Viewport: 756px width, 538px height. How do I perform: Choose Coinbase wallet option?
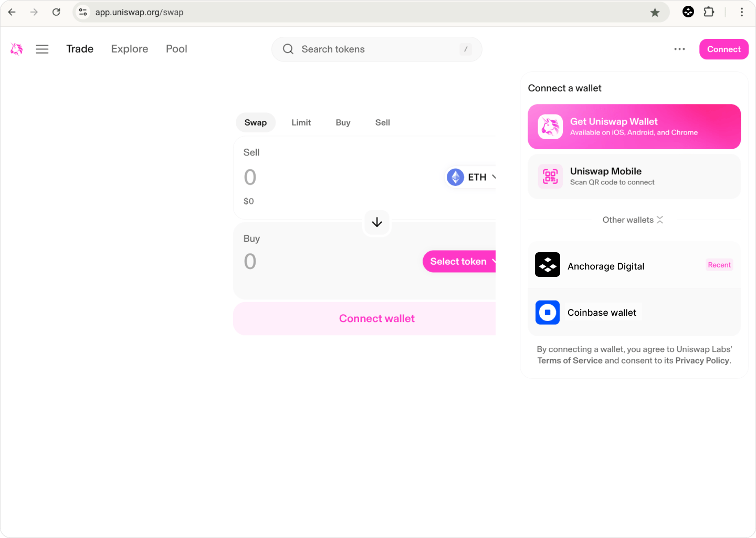pos(634,313)
